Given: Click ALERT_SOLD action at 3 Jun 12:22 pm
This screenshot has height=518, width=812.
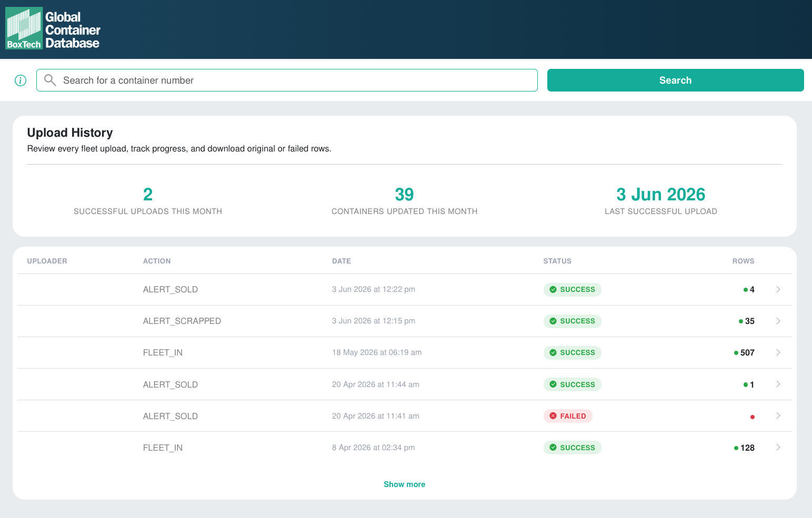Looking at the screenshot, I should pos(171,289).
